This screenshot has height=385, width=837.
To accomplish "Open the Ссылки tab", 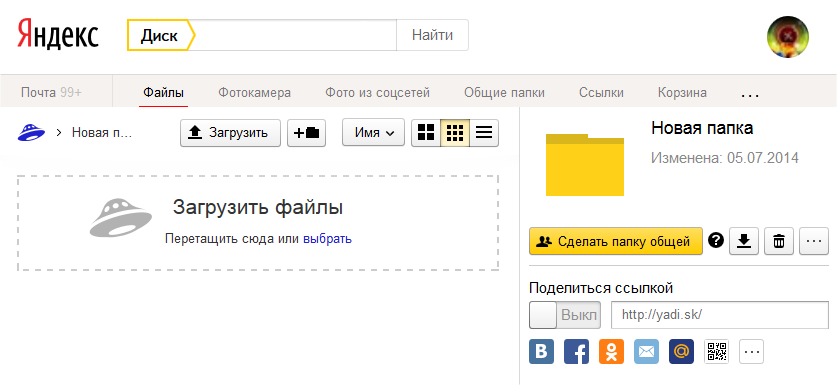I will point(601,92).
